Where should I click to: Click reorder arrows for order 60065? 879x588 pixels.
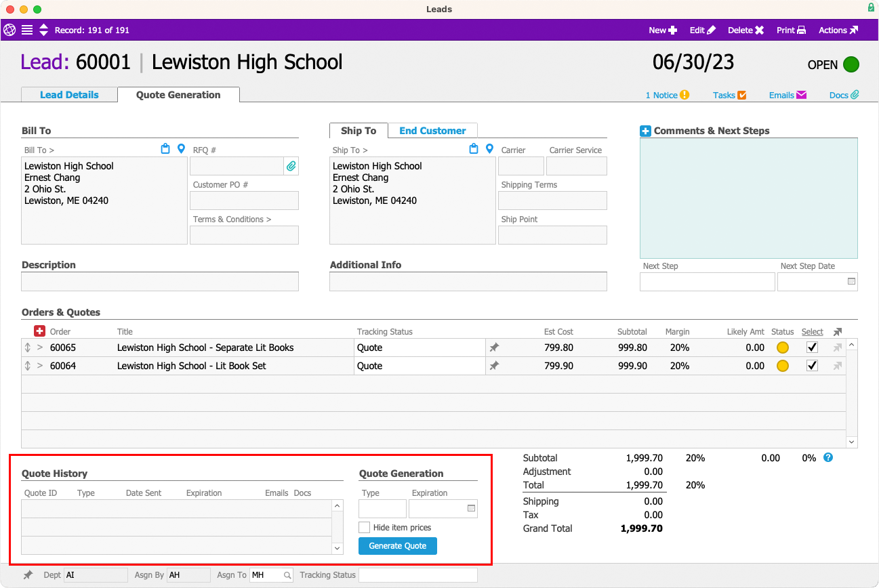click(x=27, y=348)
